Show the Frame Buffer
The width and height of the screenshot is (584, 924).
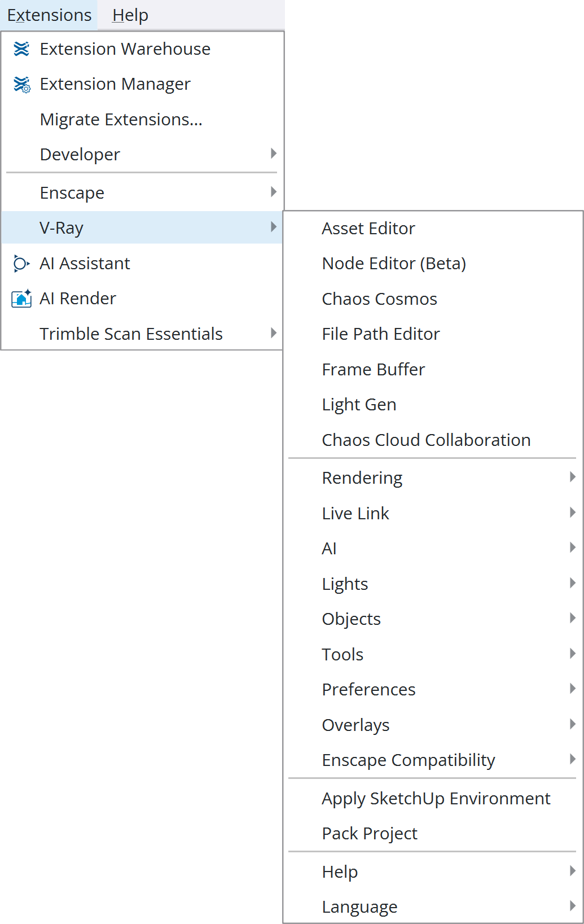pyautogui.click(x=374, y=370)
